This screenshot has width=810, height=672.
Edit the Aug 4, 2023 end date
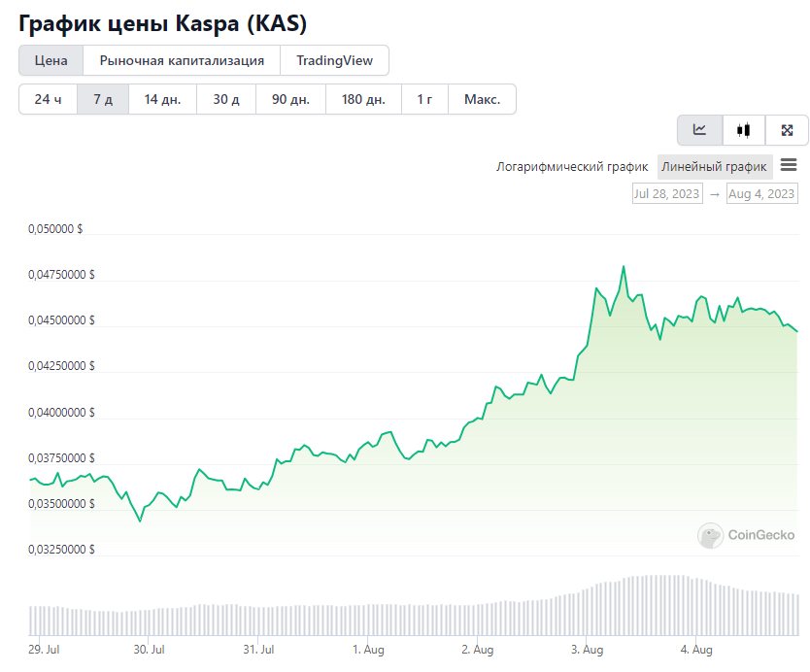(x=761, y=193)
